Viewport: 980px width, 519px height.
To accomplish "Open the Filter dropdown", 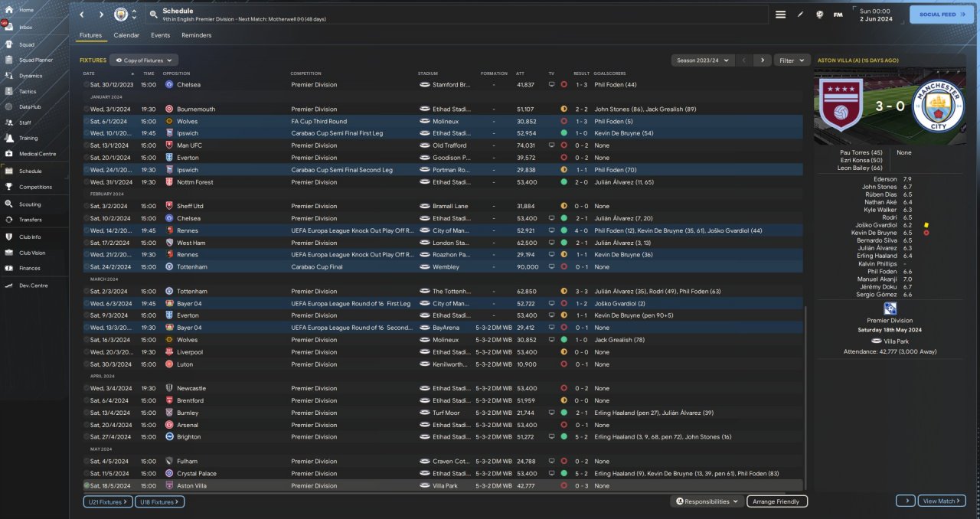I will coord(792,60).
